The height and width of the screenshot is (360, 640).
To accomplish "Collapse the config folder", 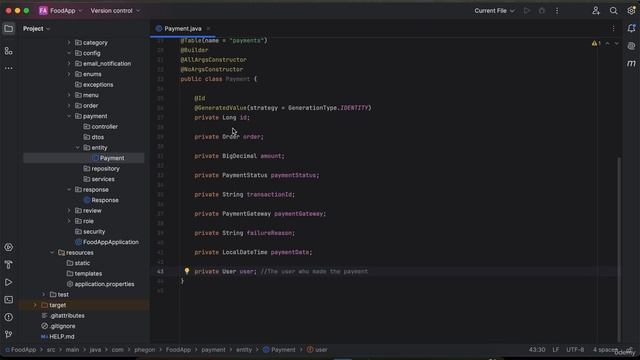I will (69, 53).
